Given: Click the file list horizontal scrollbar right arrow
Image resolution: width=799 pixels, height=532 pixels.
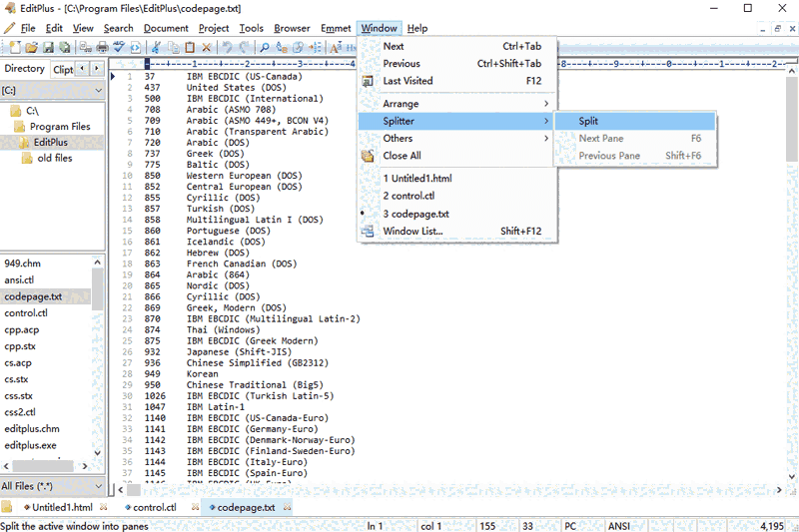Looking at the screenshot, I should 85,466.
